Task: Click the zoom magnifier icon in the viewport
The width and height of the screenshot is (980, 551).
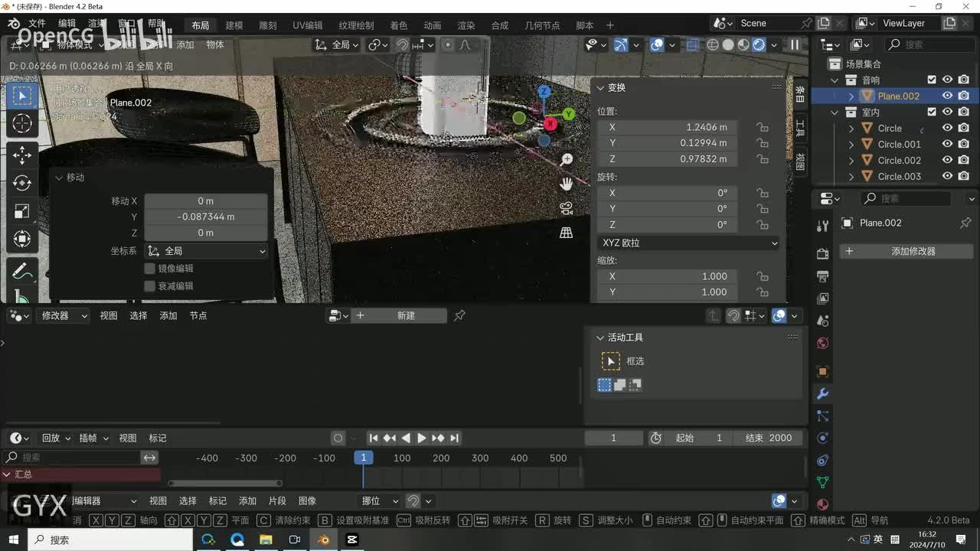Action: tap(567, 159)
